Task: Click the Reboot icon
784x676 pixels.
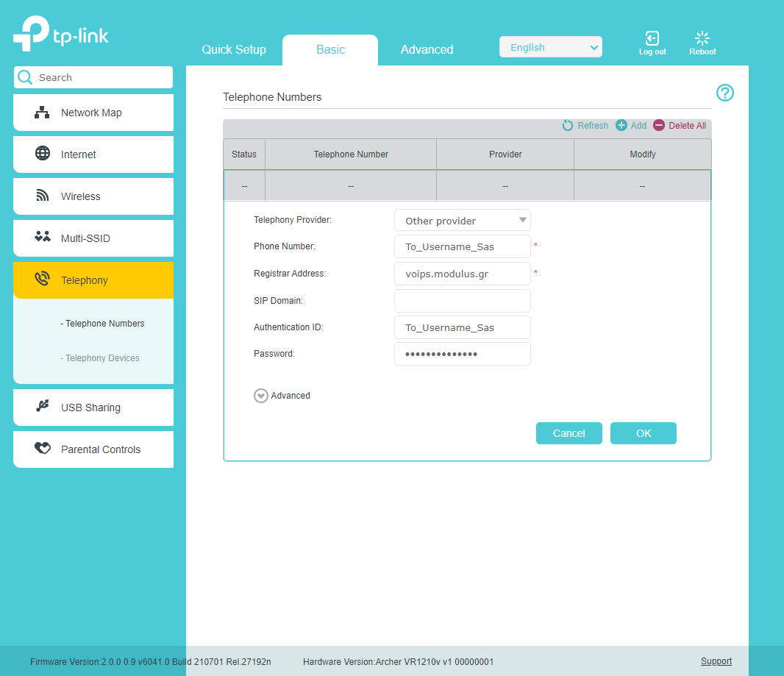Action: click(x=702, y=38)
